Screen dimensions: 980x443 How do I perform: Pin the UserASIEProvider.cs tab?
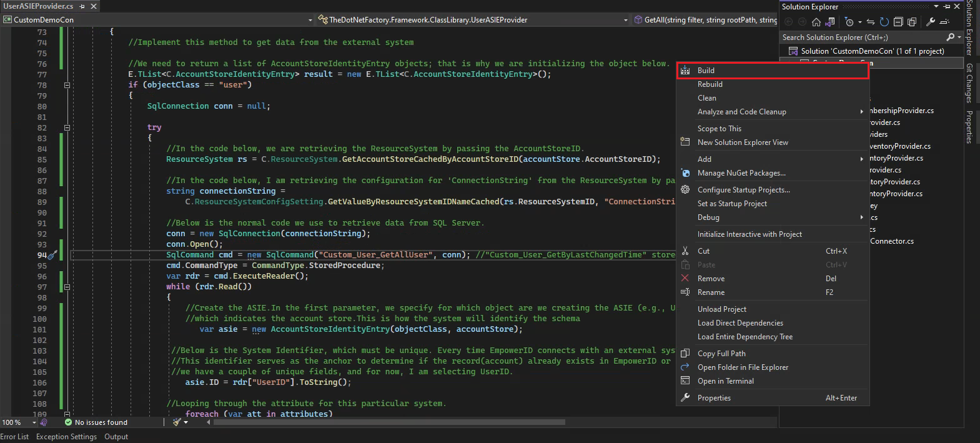(82, 6)
